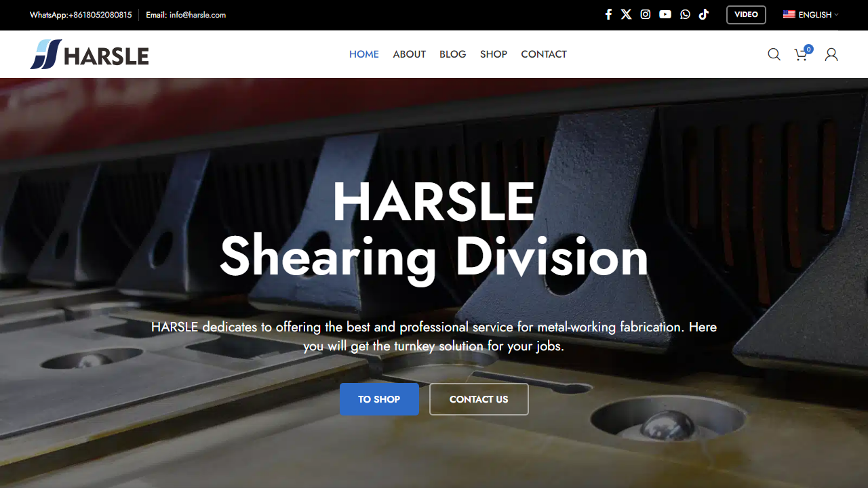Open the X (Twitter) social icon
Image resolution: width=868 pixels, height=488 pixels.
pyautogui.click(x=627, y=14)
